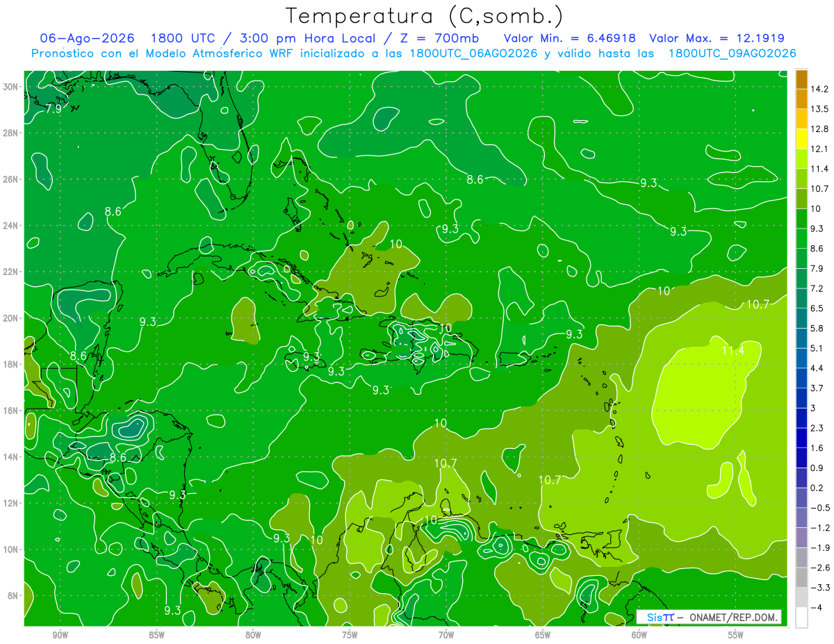
Task: Click the legend value -4
Action: [816, 607]
